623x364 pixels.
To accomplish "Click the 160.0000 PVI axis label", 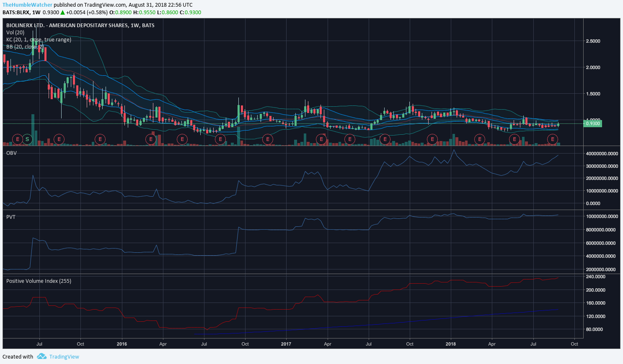I will tap(595, 303).
